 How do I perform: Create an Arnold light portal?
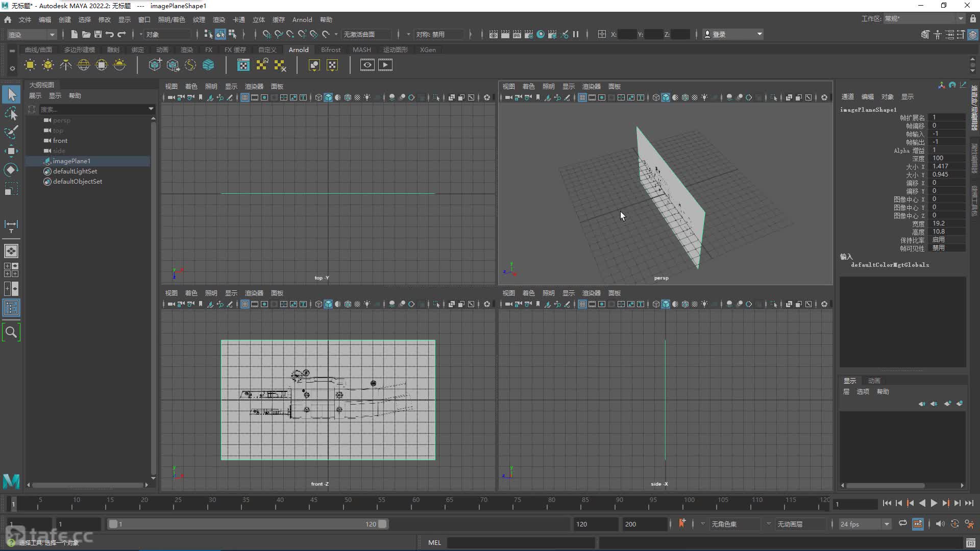(x=102, y=65)
